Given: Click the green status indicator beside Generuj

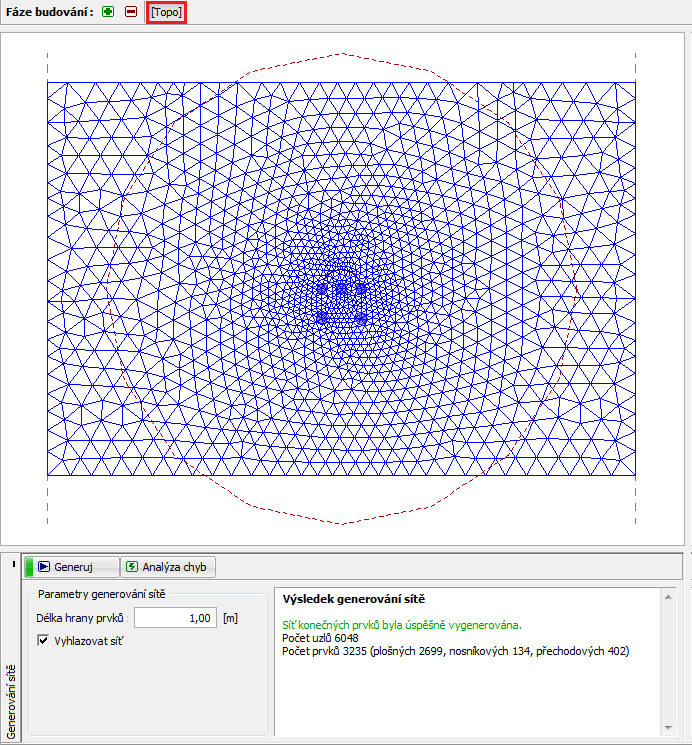Looking at the screenshot, I should [29, 567].
